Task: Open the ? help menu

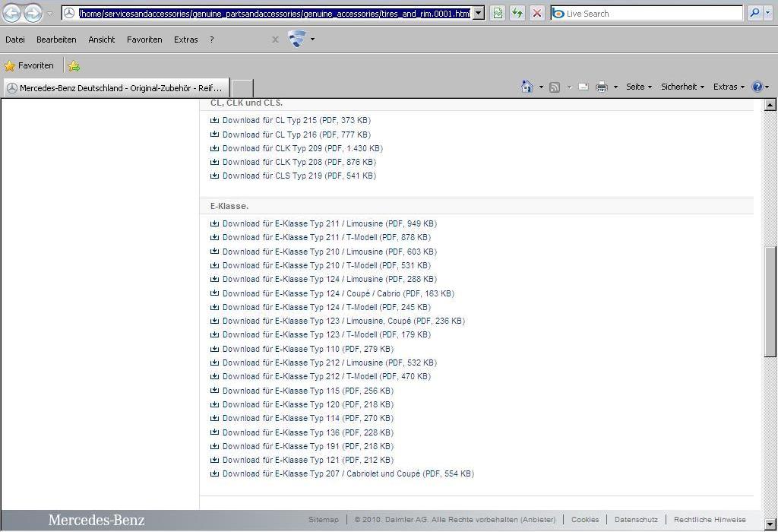Action: point(212,40)
